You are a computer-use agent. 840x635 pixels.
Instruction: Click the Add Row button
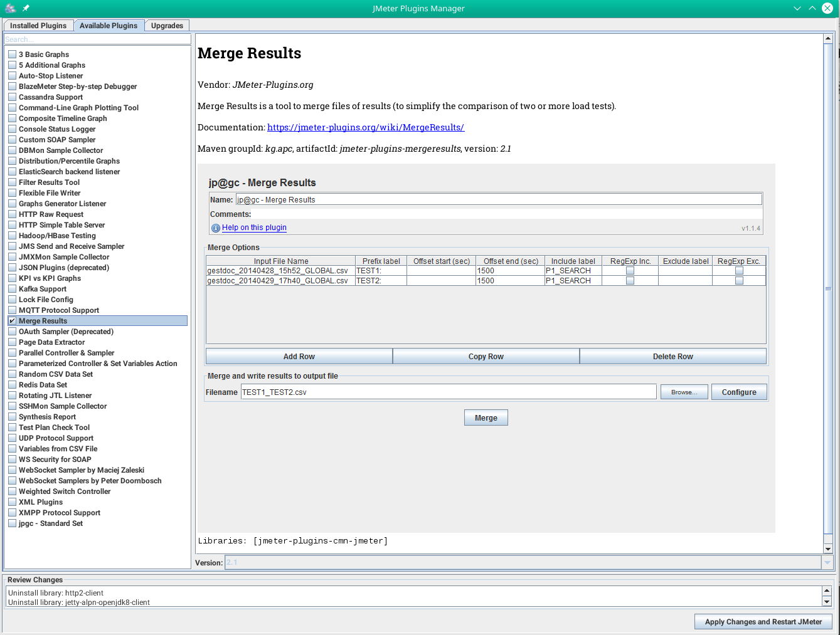coord(299,357)
